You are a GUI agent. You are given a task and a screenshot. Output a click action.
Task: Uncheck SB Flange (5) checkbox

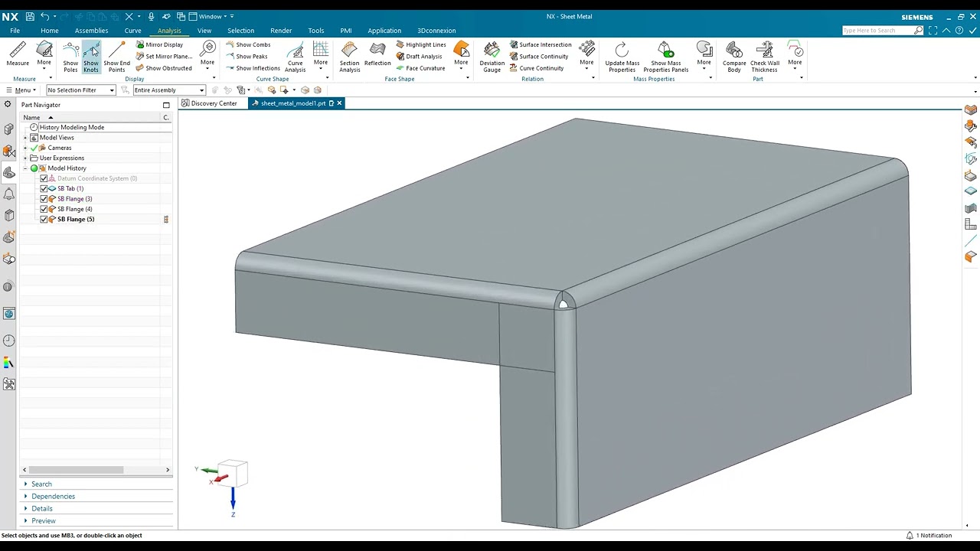click(44, 219)
